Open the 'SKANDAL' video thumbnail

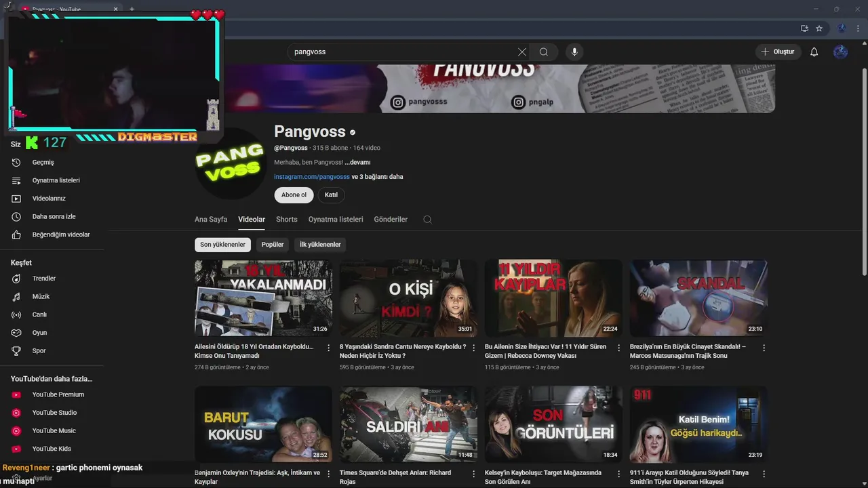point(698,298)
